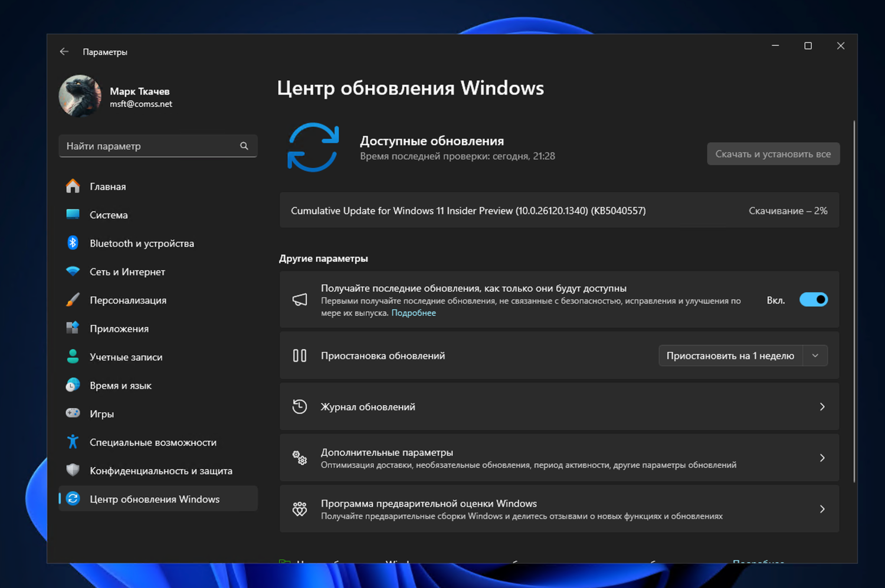This screenshot has height=588, width=885.
Task: Click the shield icon for Конфиденциальность
Action: point(73,470)
